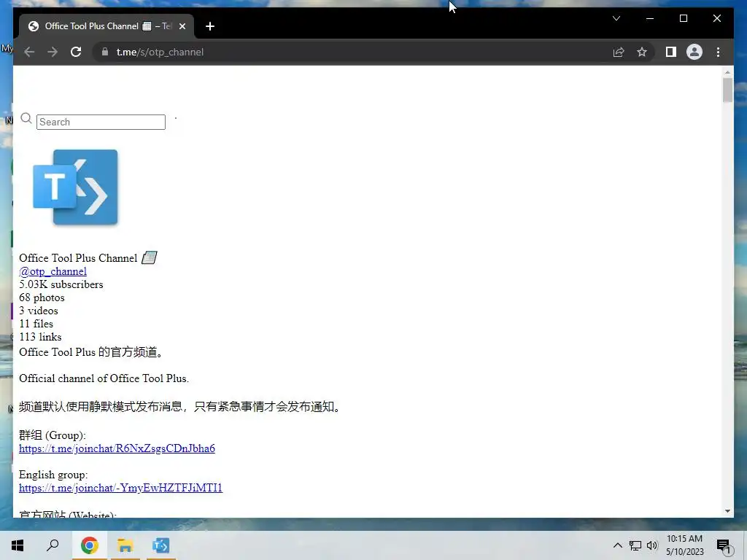Open the notification center icon
The width and height of the screenshot is (747, 560).
coord(724,545)
